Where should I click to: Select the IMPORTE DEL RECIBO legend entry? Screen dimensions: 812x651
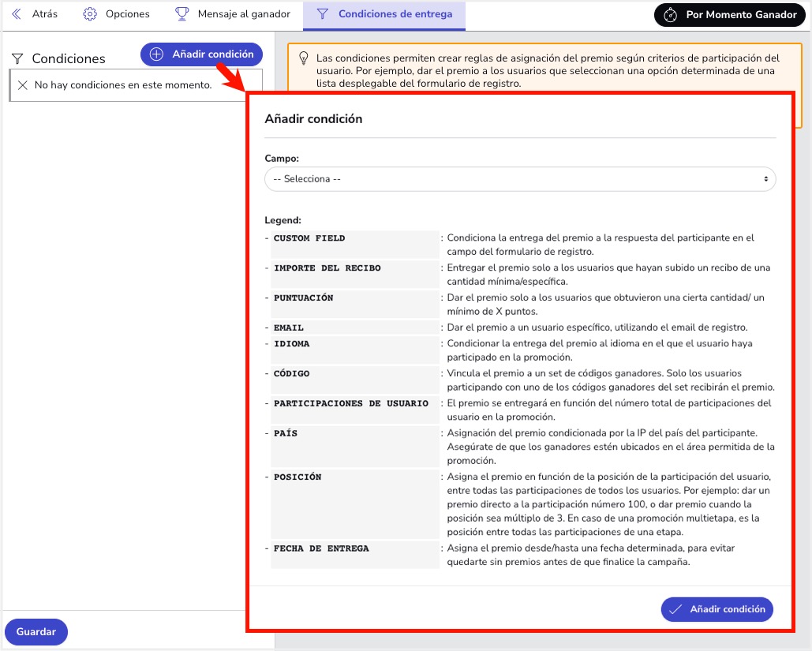[327, 268]
